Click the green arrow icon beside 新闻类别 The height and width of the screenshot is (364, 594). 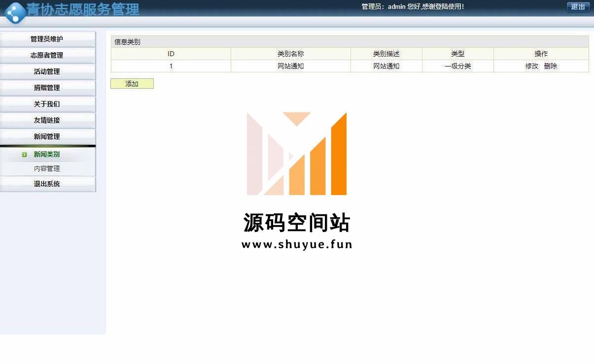24,155
